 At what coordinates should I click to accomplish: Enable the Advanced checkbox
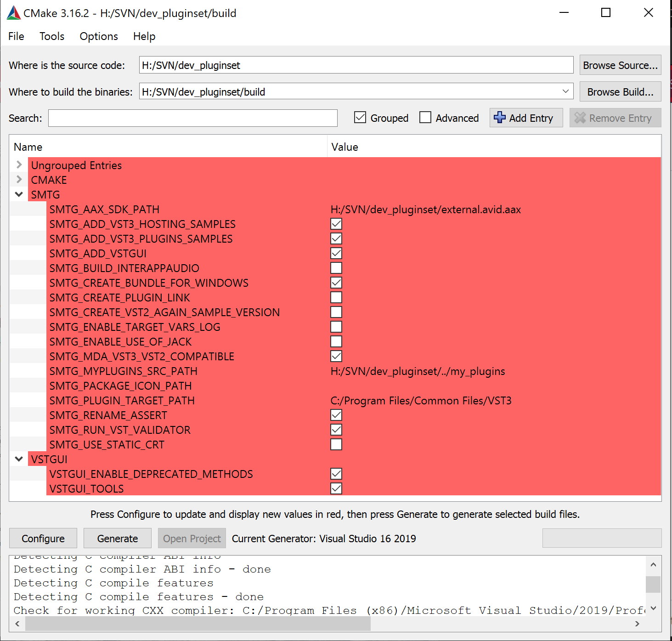[425, 118]
